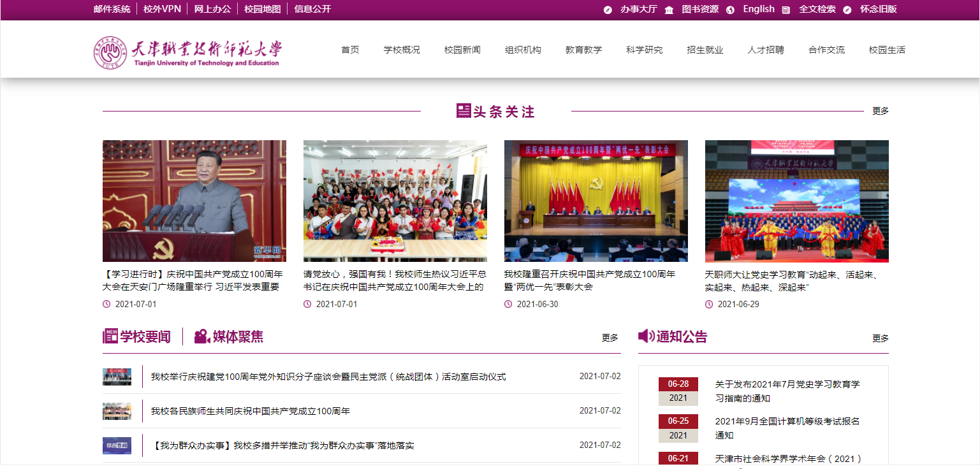Click 更多 in the 通知公告 section
Screen dimensions: 980x469
[880, 338]
